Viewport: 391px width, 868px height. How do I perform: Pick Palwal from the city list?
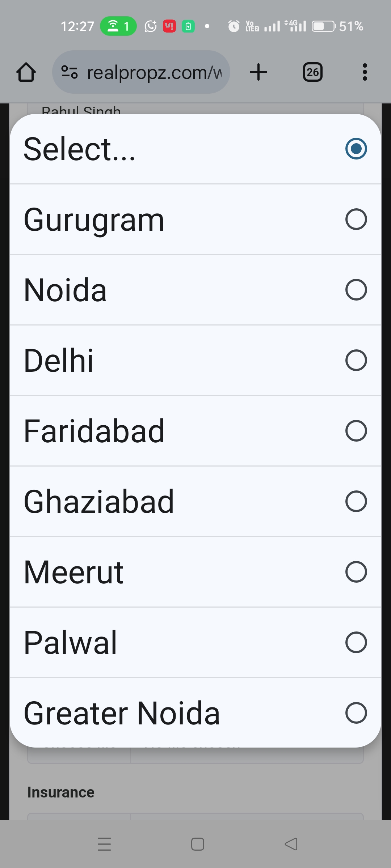(x=195, y=642)
